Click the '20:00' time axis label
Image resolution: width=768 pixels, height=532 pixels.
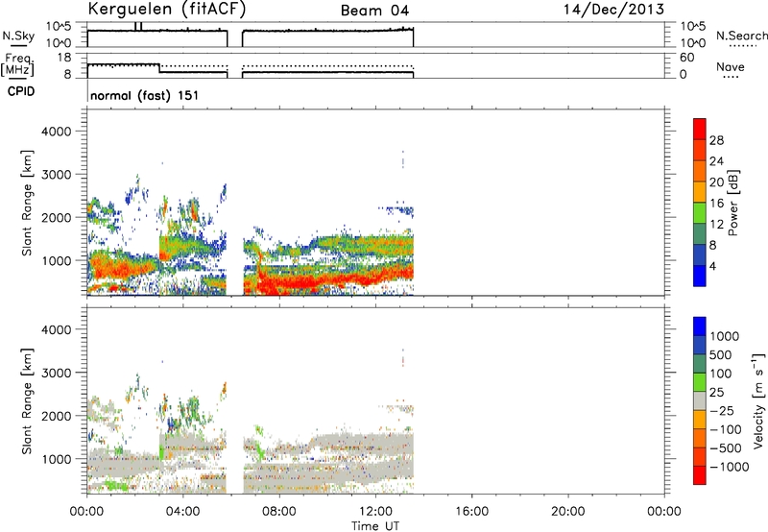point(567,512)
